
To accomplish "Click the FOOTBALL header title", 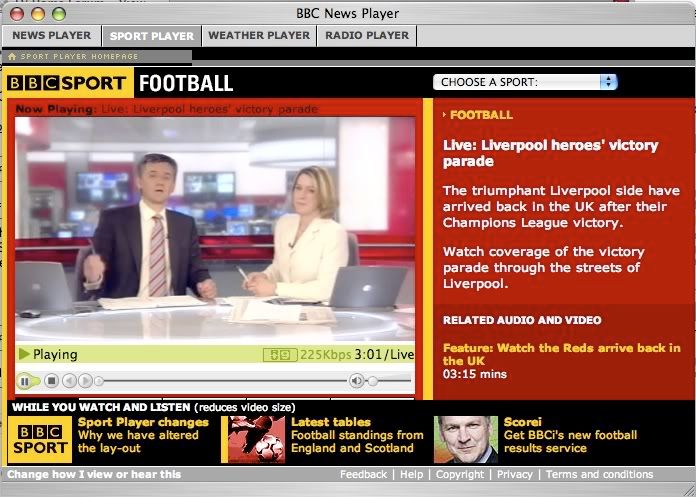I will [186, 83].
